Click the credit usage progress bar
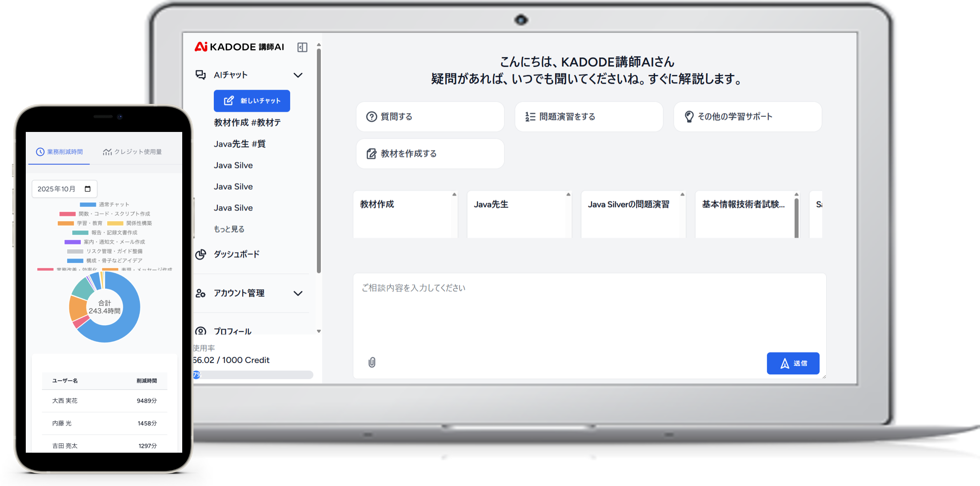The height and width of the screenshot is (486, 980). pos(253,374)
